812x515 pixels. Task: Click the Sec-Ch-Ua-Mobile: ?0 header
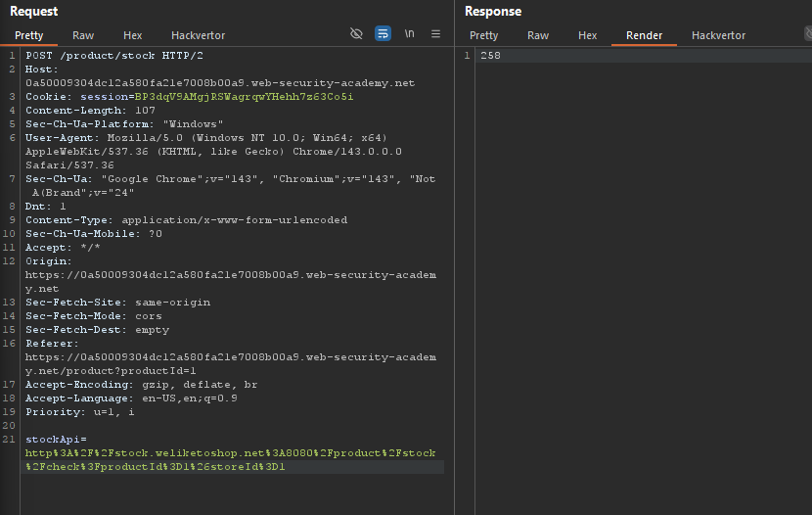(94, 234)
